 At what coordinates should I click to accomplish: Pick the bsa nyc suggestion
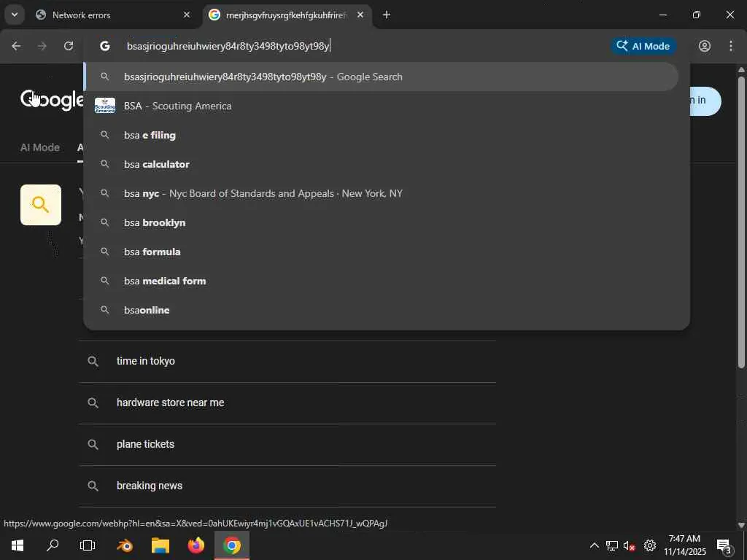(381, 193)
